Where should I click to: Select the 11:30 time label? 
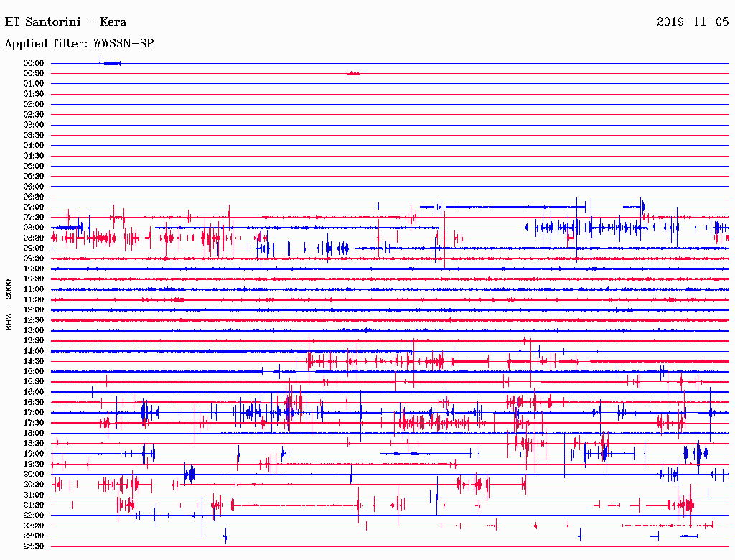[x=33, y=299]
